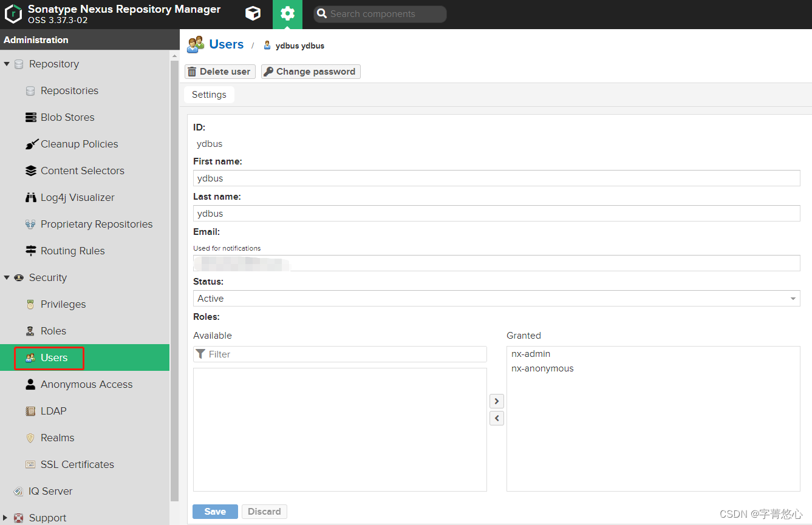Open the Administration gear icon
The width and height of the screenshot is (812, 525).
287,14
